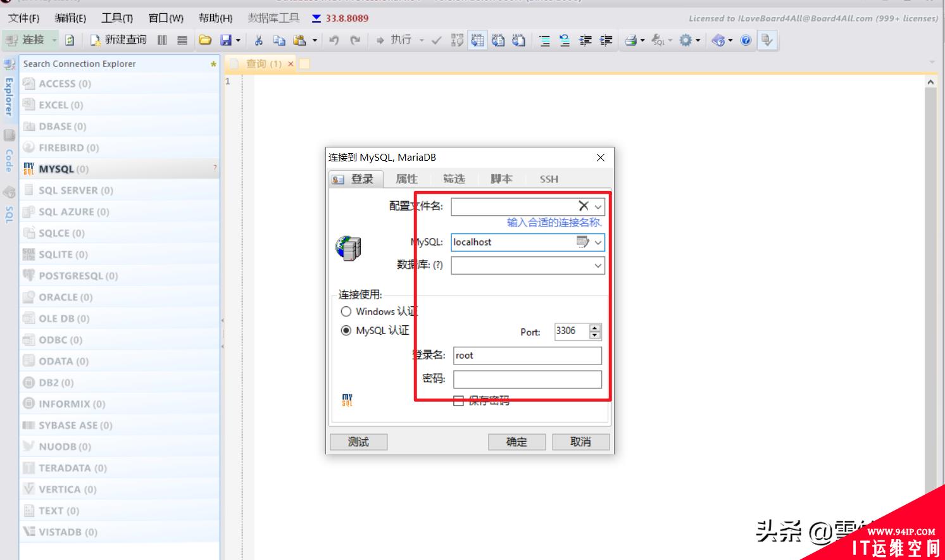Screen dimensions: 945x560
Task: Click the results to text icon
Action: click(x=498, y=40)
